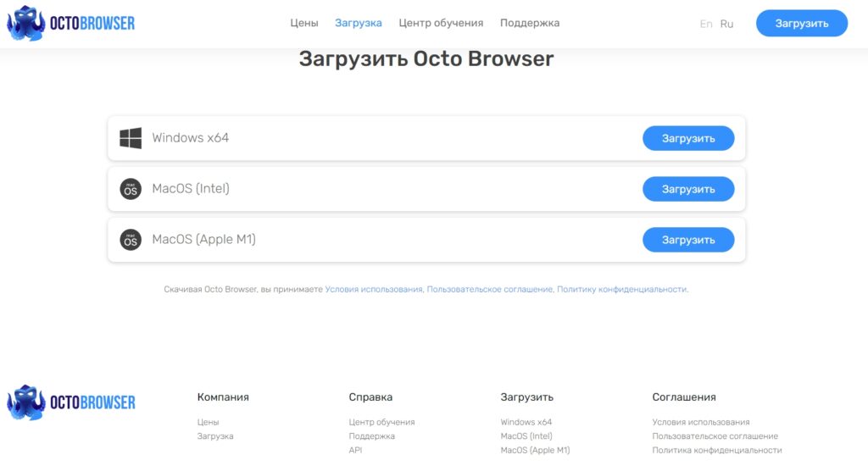This screenshot has width=868, height=466.
Task: Open footer Условия использования link
Action: (x=701, y=422)
